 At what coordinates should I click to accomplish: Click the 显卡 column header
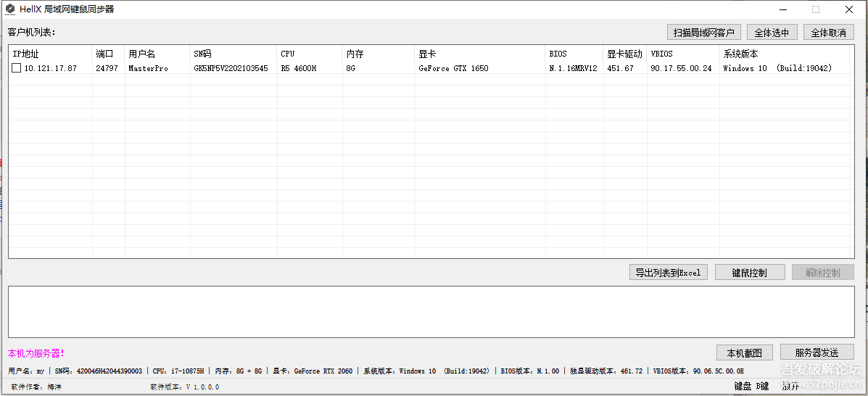(480, 54)
